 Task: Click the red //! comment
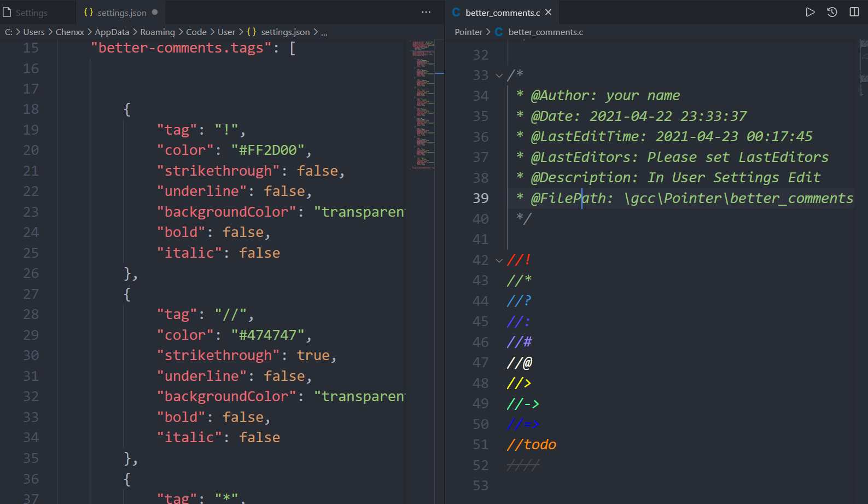click(x=519, y=259)
